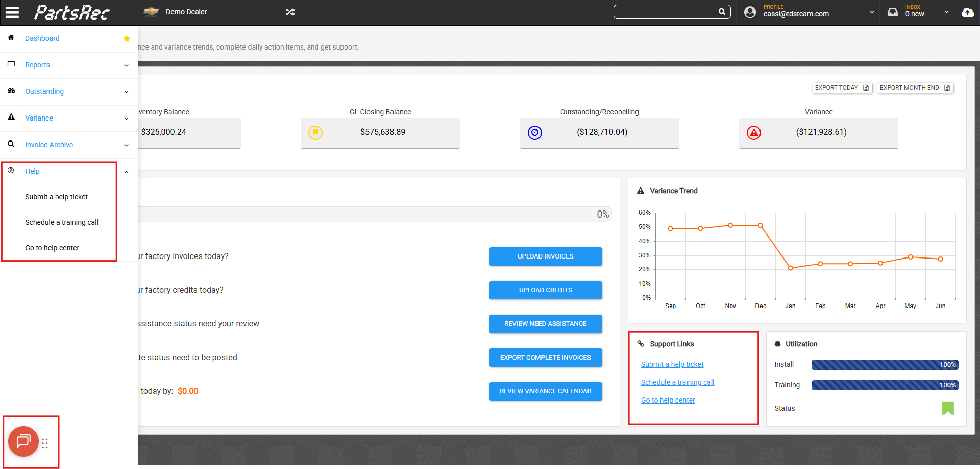Click the Dashboard home icon
The width and height of the screenshot is (980, 469).
click(11, 38)
